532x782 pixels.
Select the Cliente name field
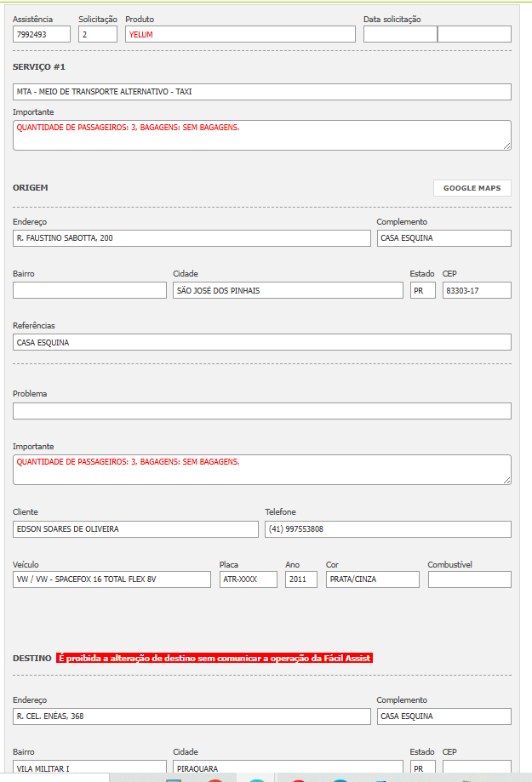[x=134, y=529]
